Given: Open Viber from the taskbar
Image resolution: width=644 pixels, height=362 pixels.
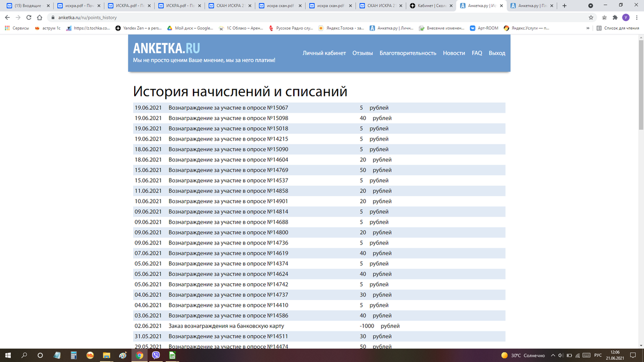Looking at the screenshot, I should pos(156,355).
